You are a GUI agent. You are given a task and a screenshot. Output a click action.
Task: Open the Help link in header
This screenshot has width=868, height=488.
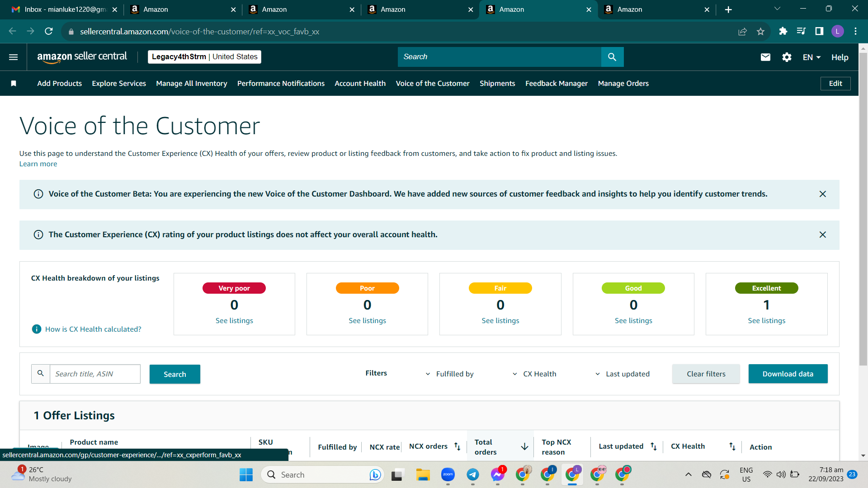pyautogui.click(x=840, y=57)
